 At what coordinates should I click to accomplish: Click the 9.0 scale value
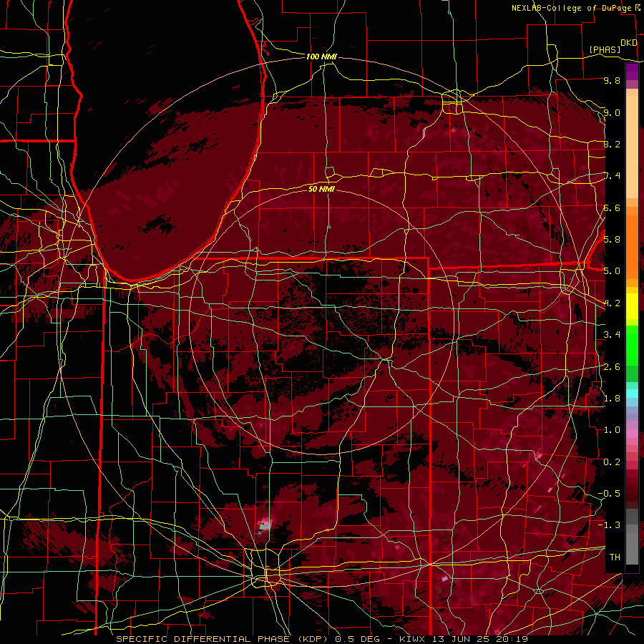tap(612, 112)
